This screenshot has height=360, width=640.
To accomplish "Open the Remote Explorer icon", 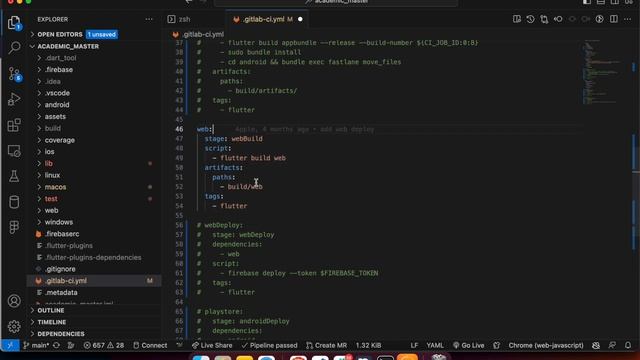I will (14, 151).
